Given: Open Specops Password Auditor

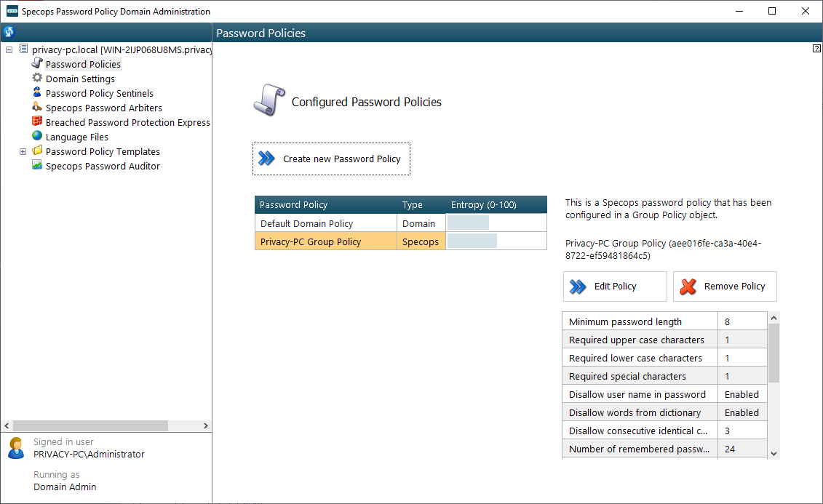Looking at the screenshot, I should 103,167.
